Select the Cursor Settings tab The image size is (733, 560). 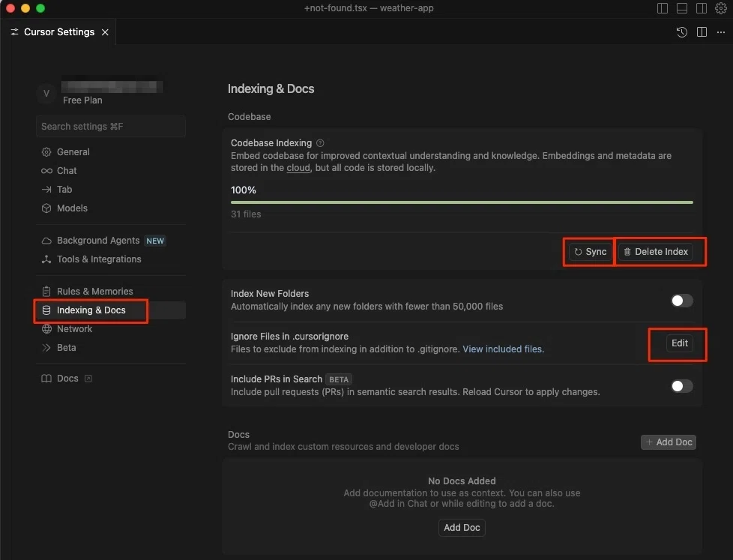[x=59, y=31]
